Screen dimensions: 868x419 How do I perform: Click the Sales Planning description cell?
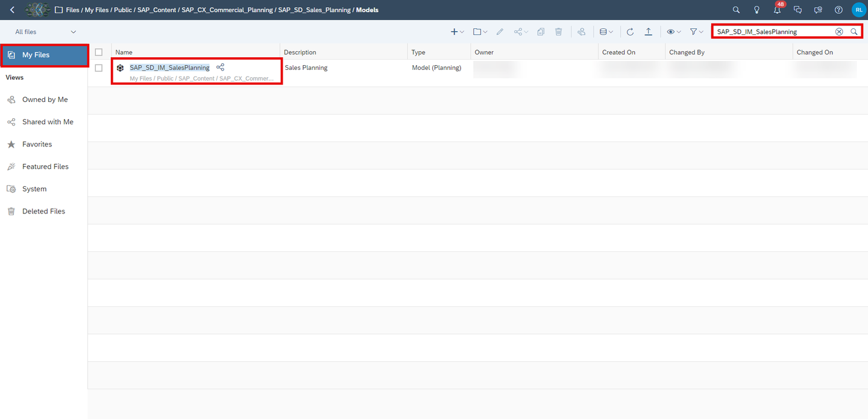tap(306, 68)
